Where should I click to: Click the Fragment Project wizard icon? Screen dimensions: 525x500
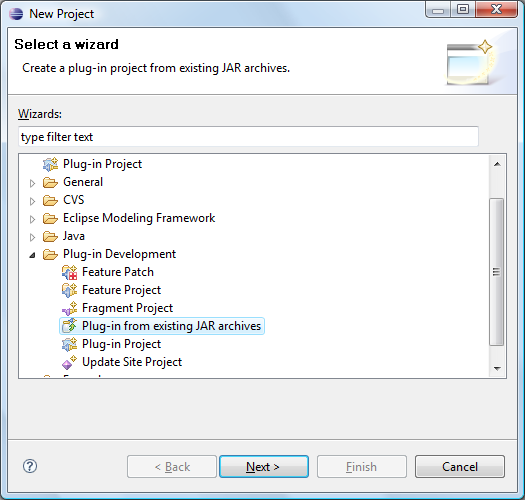click(x=70, y=308)
